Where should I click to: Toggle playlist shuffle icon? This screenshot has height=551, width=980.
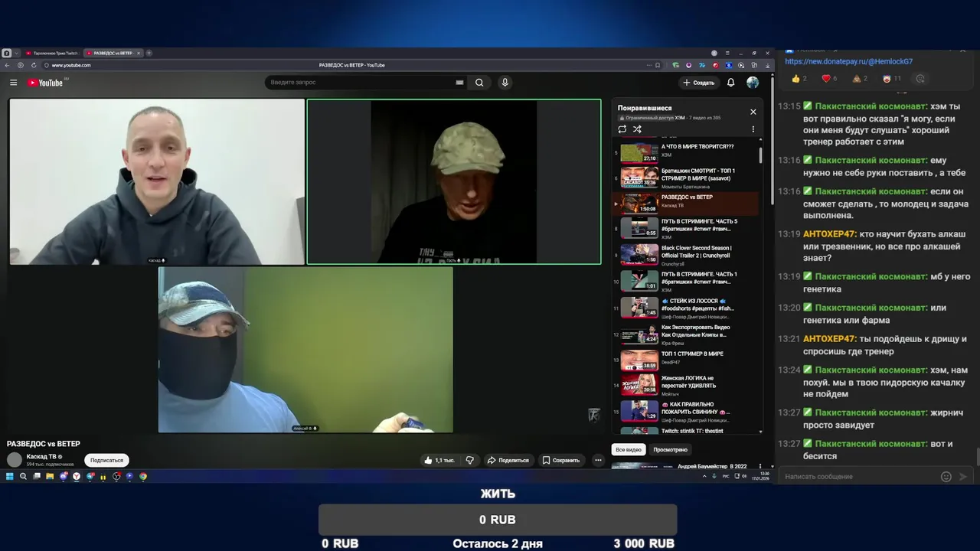pos(637,129)
